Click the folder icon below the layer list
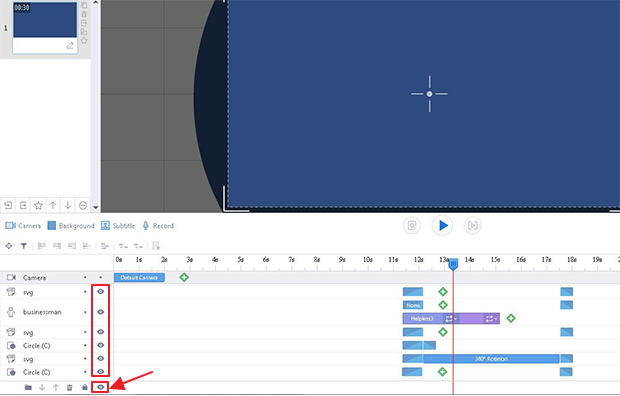The image size is (620, 396). tap(28, 387)
